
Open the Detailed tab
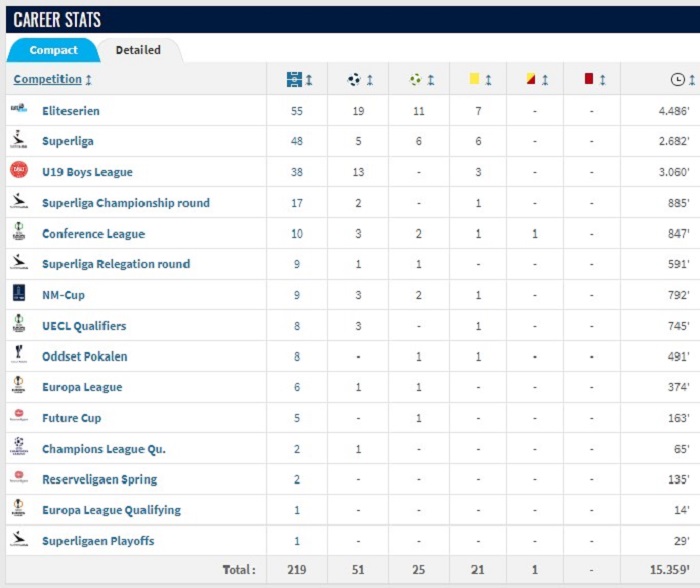click(x=138, y=50)
